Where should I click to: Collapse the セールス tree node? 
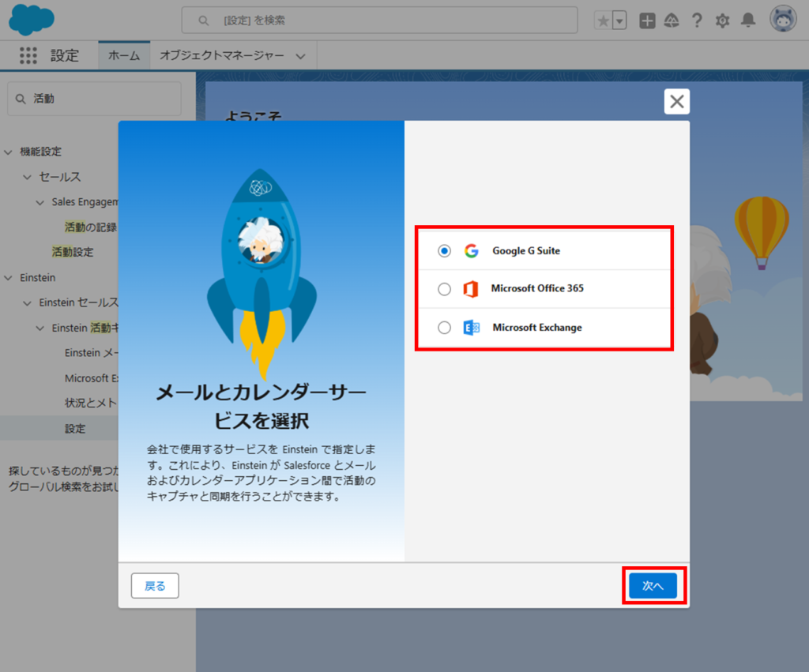(x=28, y=177)
